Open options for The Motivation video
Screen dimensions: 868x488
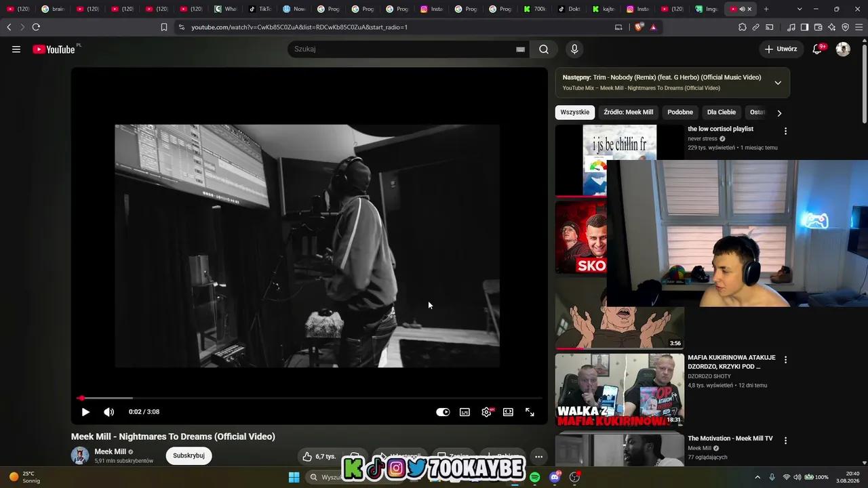[x=785, y=441]
